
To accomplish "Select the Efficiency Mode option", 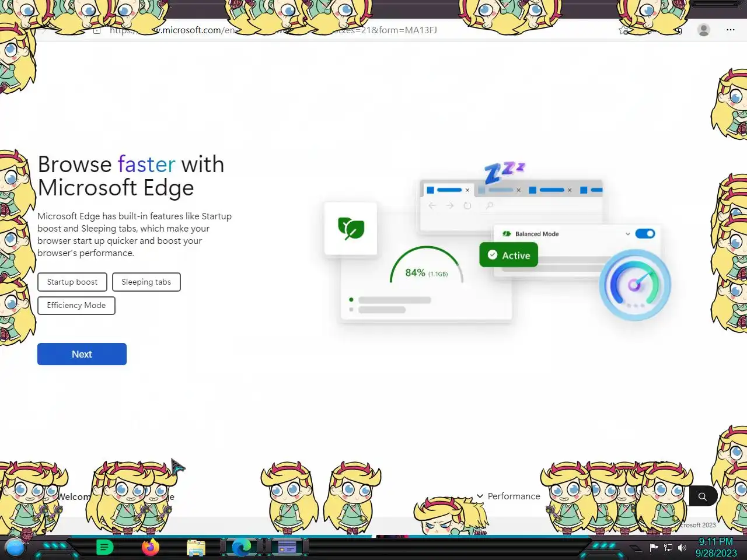I will [76, 305].
